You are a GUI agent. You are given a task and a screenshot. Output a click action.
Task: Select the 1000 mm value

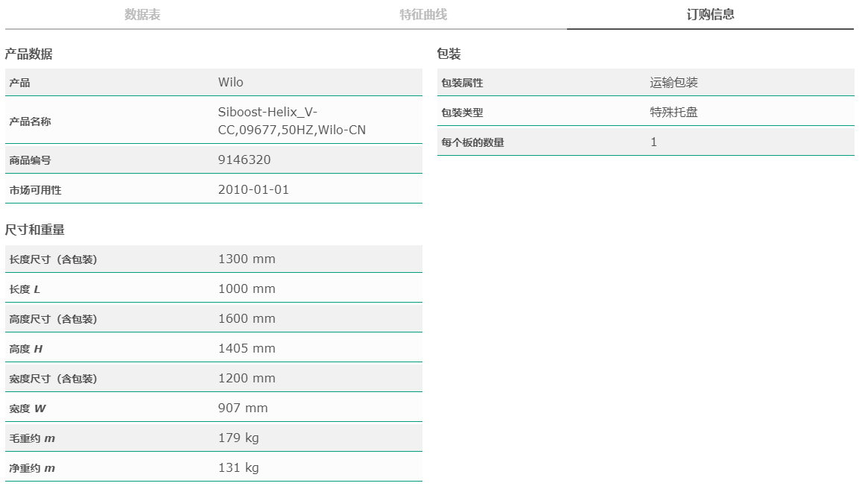coord(247,288)
